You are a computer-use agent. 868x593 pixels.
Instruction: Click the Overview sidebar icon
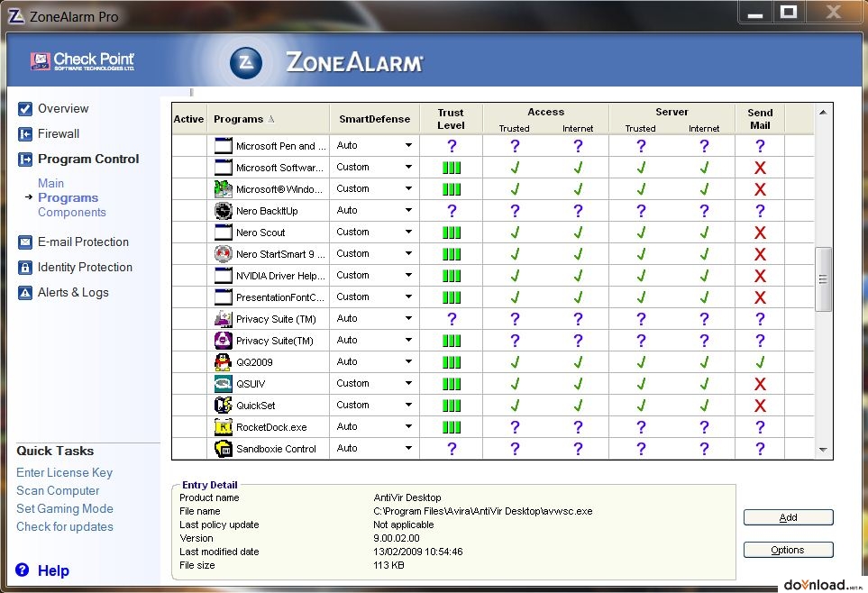25,108
